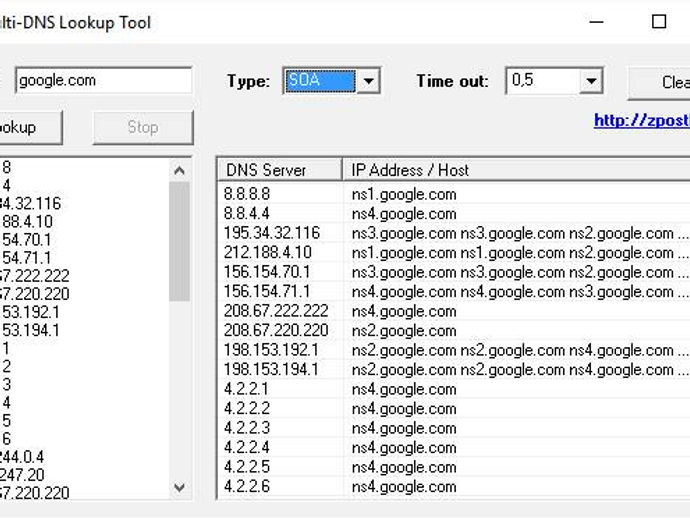Select the 208.67.222.222 result row
The image size is (690, 518).
[x=454, y=311]
